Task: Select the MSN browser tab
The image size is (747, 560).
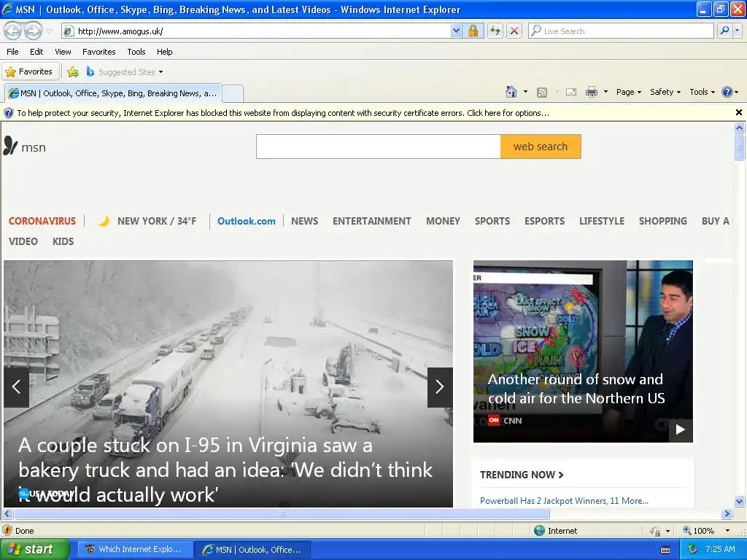Action: (113, 93)
